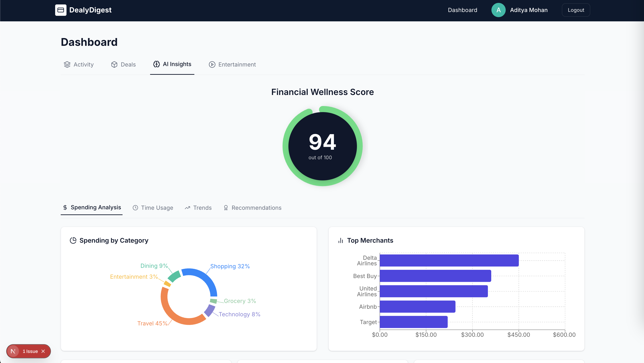This screenshot has height=363, width=644.
Task: Click the N icon in the issue badge
Action: tap(13, 351)
